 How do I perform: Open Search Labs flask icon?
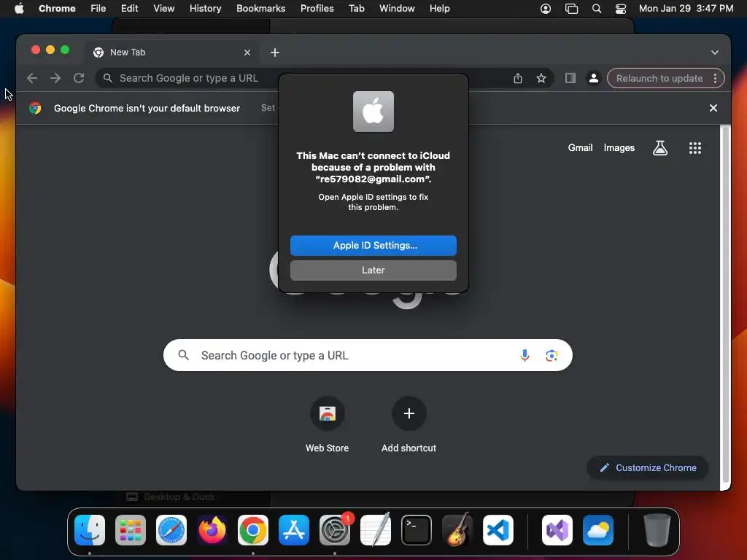pos(659,147)
